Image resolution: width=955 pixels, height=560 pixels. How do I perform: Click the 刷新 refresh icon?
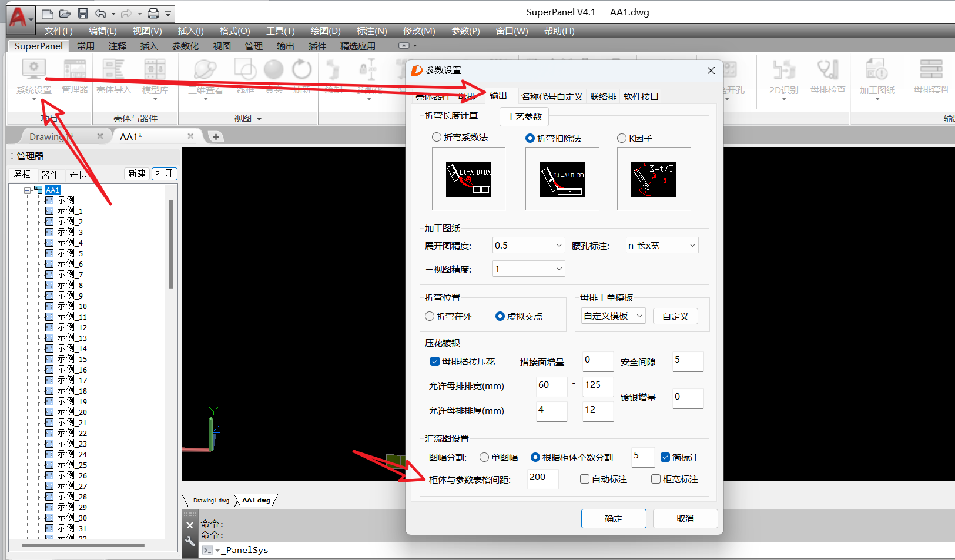point(302,69)
